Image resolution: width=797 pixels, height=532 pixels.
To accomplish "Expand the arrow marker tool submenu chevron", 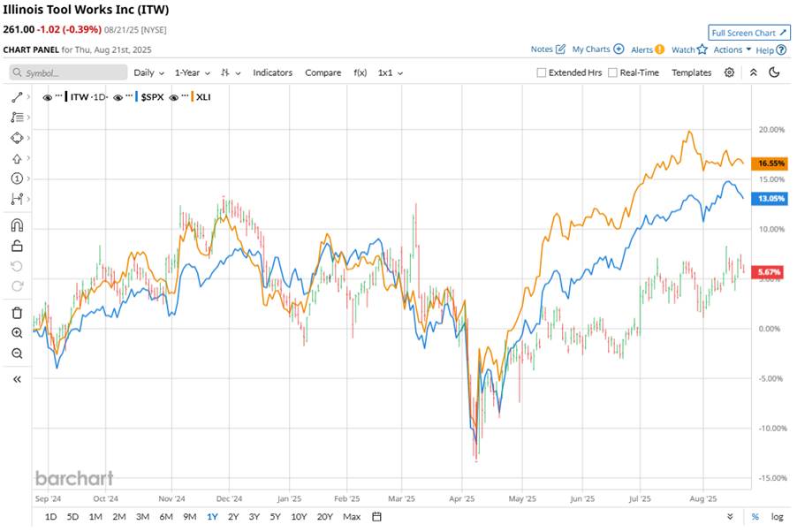I will click(28, 158).
